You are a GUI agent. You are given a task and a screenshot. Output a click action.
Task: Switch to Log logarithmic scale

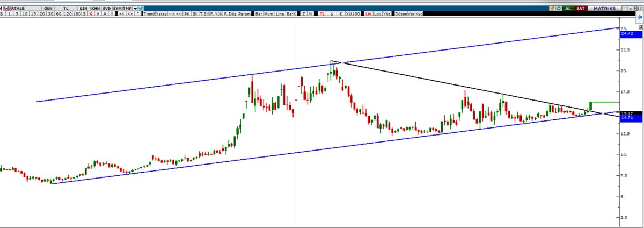pyautogui.click(x=378, y=13)
